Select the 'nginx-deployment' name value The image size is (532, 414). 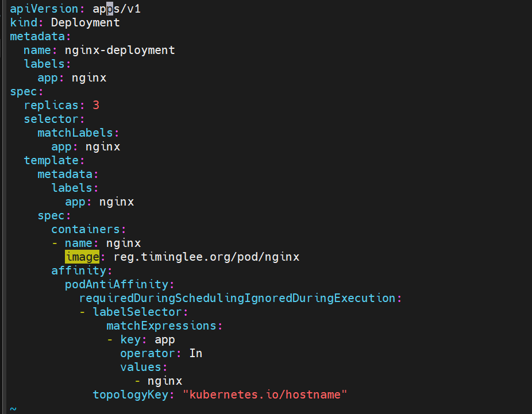coord(119,50)
